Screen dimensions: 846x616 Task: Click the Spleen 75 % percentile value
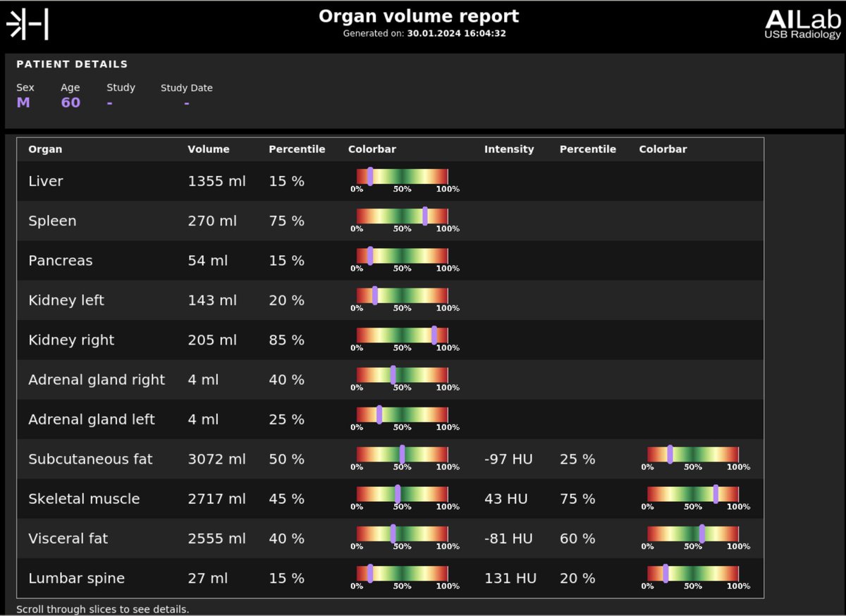coord(286,221)
